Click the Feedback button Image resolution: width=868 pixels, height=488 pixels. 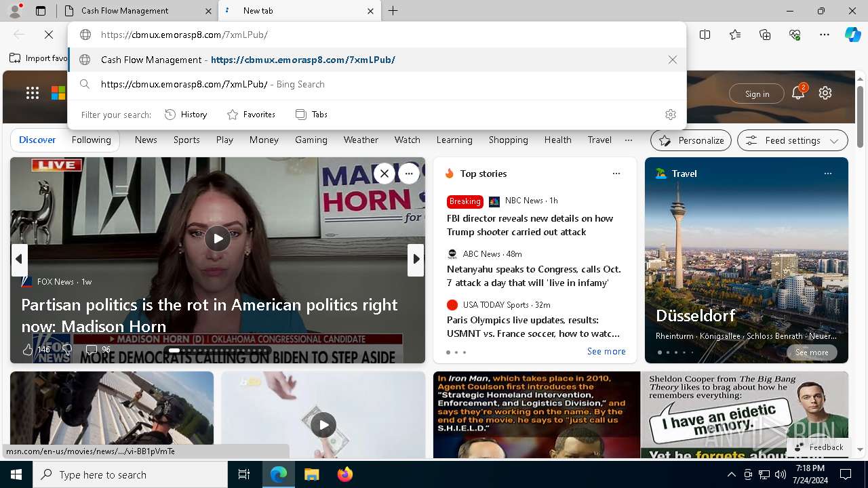tap(819, 447)
